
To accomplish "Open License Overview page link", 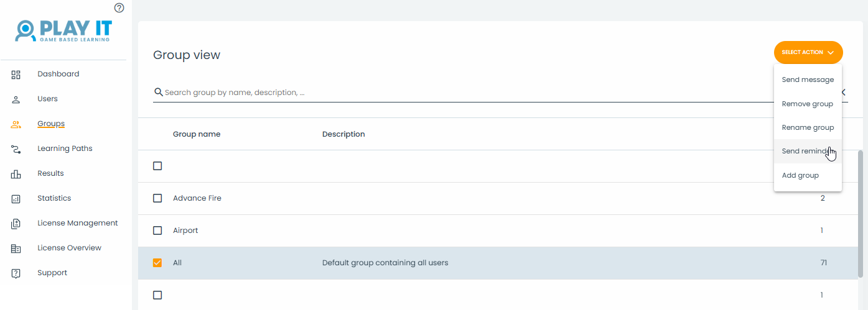I will (x=69, y=248).
